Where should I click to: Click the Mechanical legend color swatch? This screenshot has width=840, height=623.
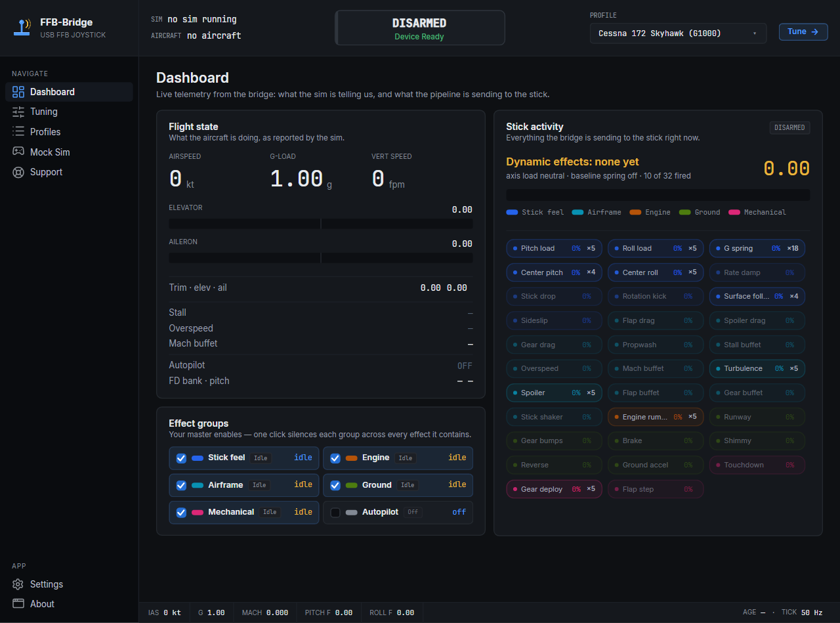tap(734, 212)
